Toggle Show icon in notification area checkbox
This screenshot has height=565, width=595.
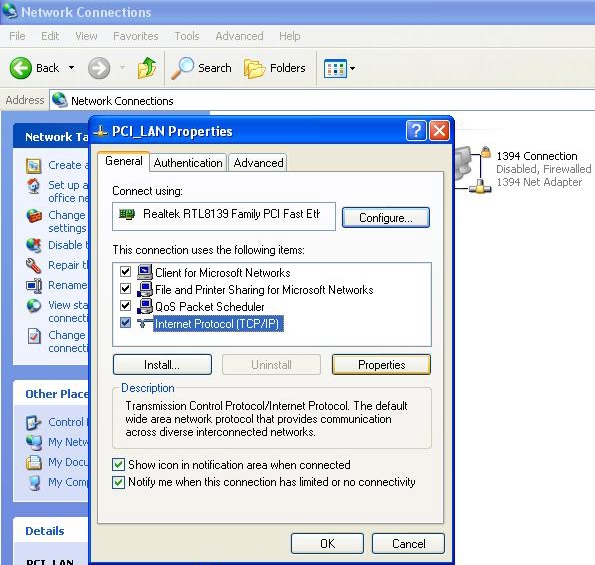pyautogui.click(x=118, y=464)
